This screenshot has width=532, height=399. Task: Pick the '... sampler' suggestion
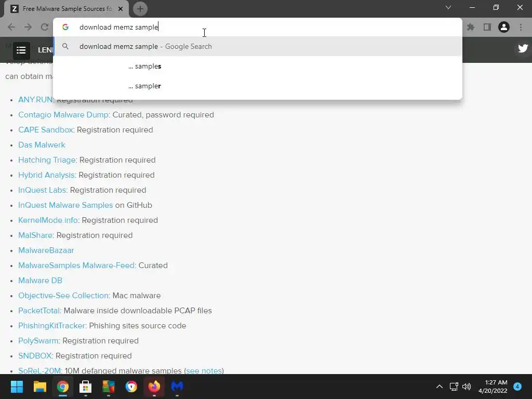(x=258, y=86)
